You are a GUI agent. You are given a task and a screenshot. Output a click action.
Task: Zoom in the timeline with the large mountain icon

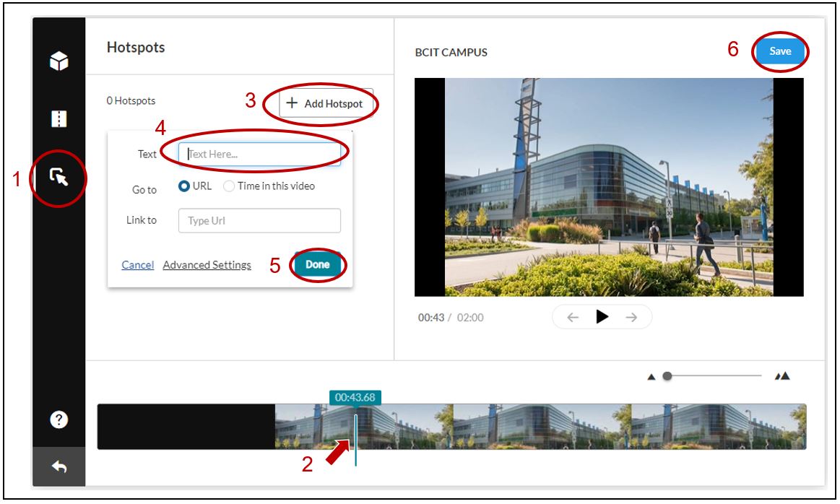[782, 376]
